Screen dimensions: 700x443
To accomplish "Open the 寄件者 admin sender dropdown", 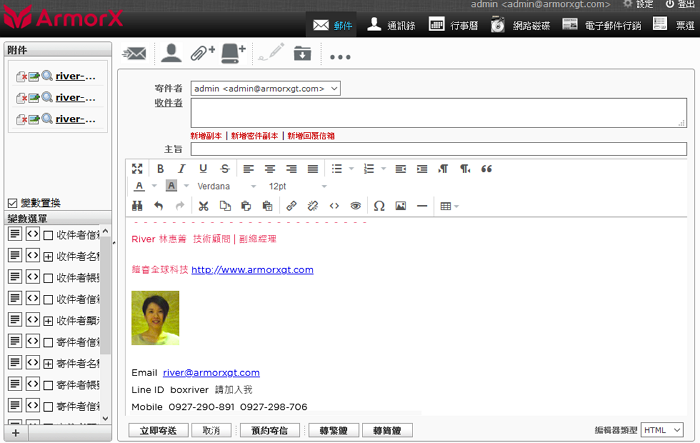I will point(266,89).
